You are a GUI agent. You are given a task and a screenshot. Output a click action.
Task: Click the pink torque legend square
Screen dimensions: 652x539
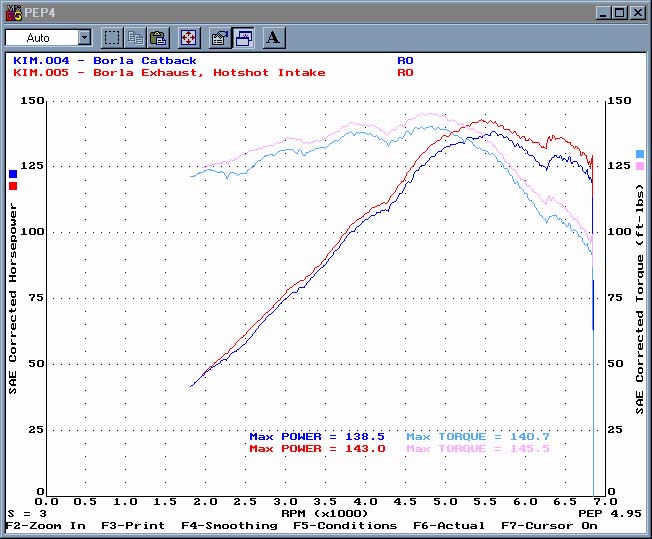coord(640,166)
